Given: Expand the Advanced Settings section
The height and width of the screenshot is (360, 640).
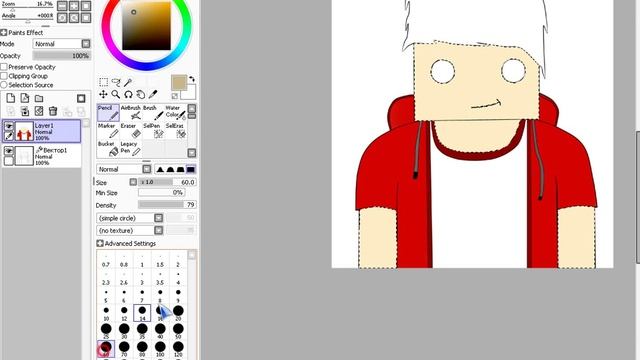Looking at the screenshot, I should 100,243.
